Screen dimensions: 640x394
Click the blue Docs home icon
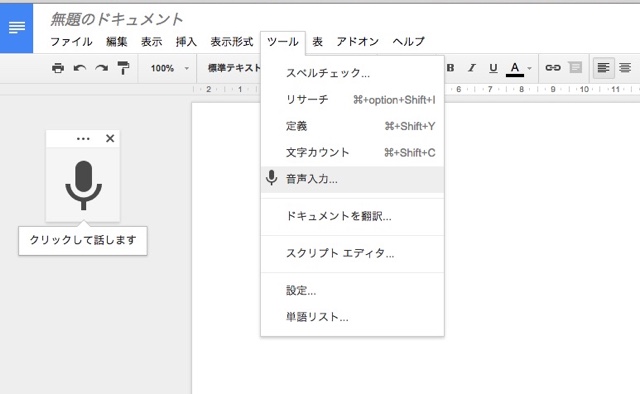16,28
